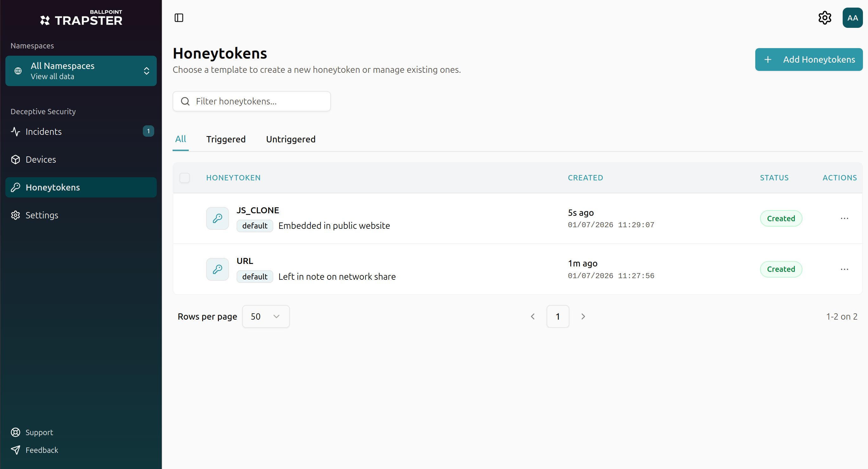868x469 pixels.
Task: Click the STATUS column header
Action: [x=774, y=178]
